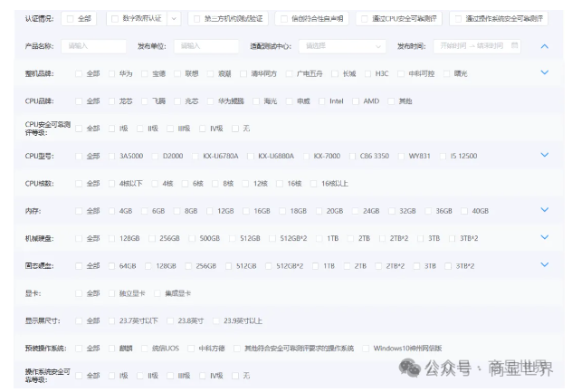
Task: Check 通过操作系统安全可靠测评 option
Action: [458, 19]
